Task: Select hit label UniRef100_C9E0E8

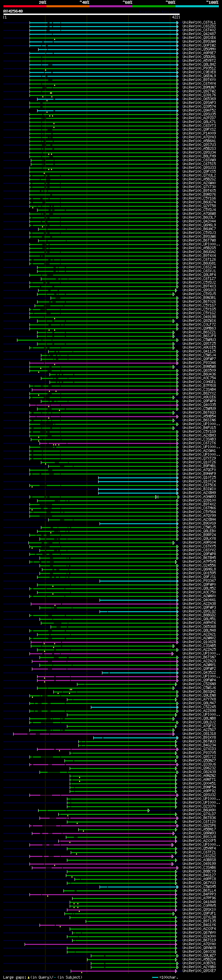Action: (199, 72)
